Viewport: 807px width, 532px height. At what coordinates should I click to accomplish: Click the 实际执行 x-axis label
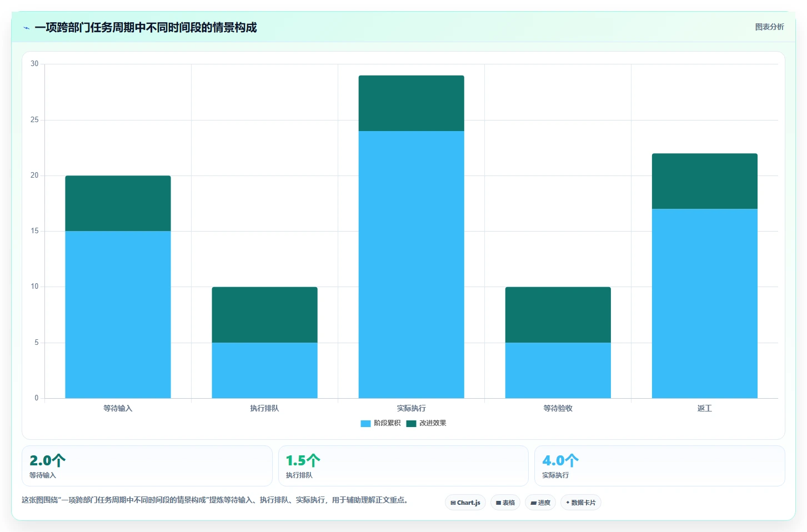[411, 408]
